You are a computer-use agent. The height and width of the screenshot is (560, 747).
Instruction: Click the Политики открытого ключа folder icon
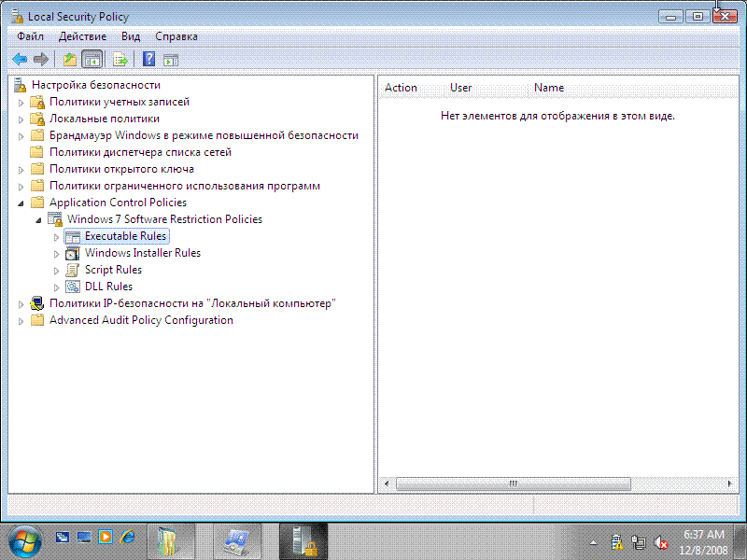[x=37, y=169]
